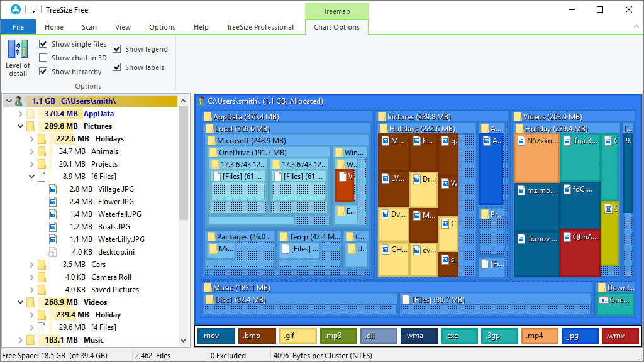Click the AppData folder icon in tree
The width and height of the screenshot is (644, 362).
pos(30,114)
